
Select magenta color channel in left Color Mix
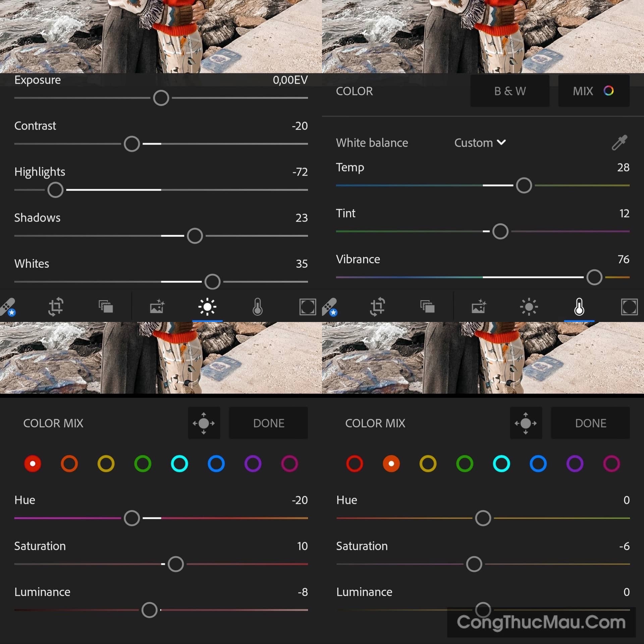tap(289, 464)
